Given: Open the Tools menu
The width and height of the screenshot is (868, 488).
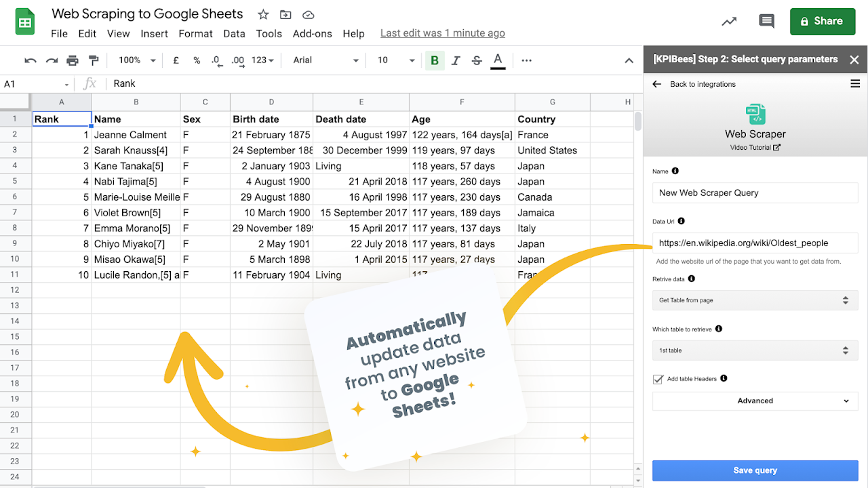Looking at the screenshot, I should (269, 33).
